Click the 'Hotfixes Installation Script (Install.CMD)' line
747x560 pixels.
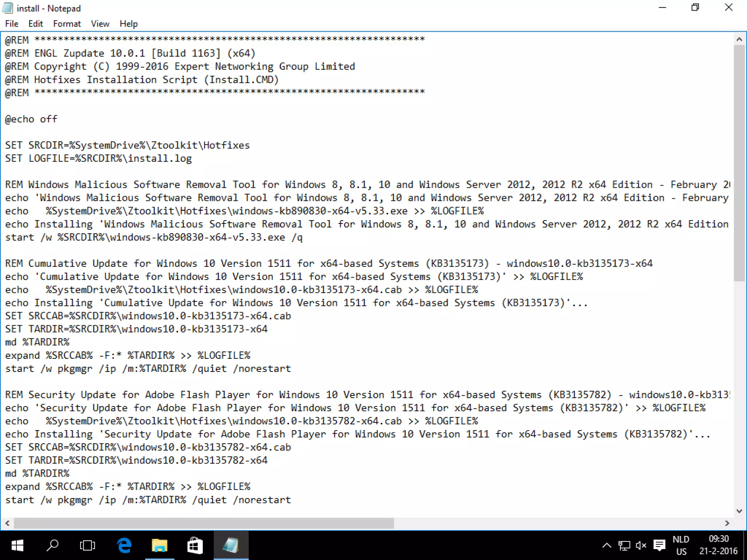[142, 80]
